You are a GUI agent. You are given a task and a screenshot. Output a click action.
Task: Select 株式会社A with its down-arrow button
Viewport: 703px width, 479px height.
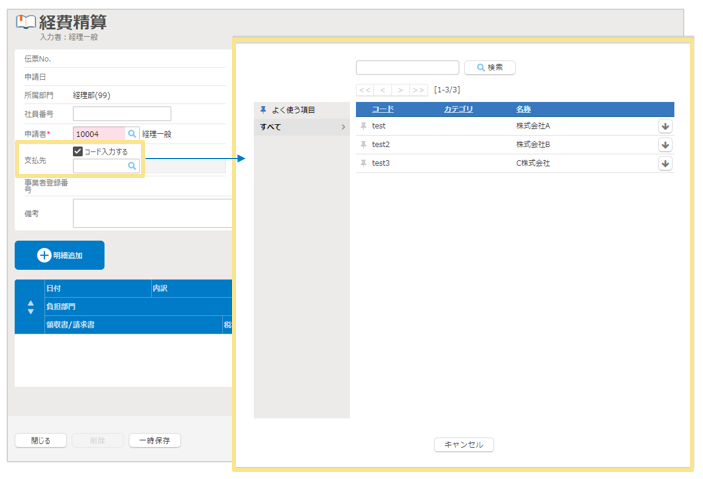coord(666,126)
